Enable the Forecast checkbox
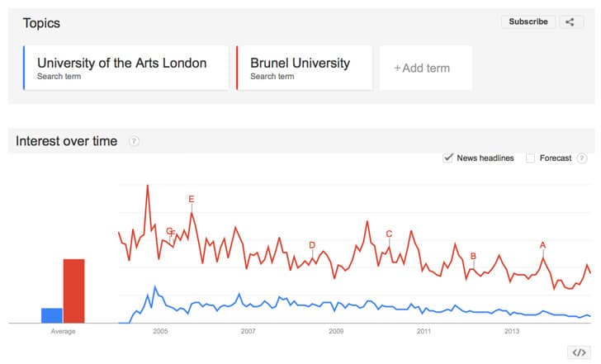The width and height of the screenshot is (601, 364). click(530, 158)
